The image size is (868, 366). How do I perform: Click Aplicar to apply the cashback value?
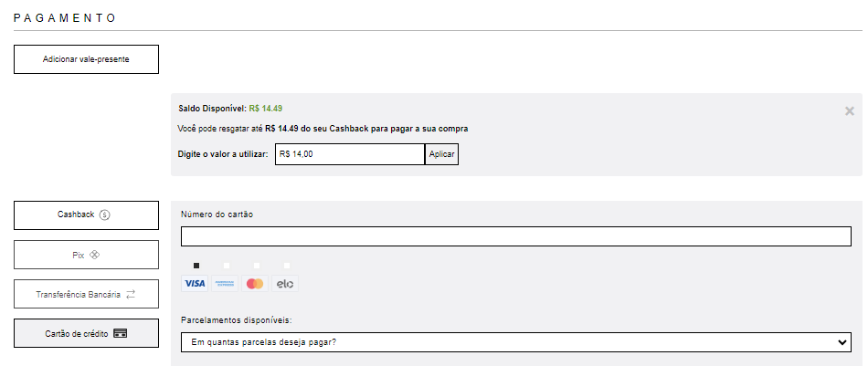click(441, 154)
